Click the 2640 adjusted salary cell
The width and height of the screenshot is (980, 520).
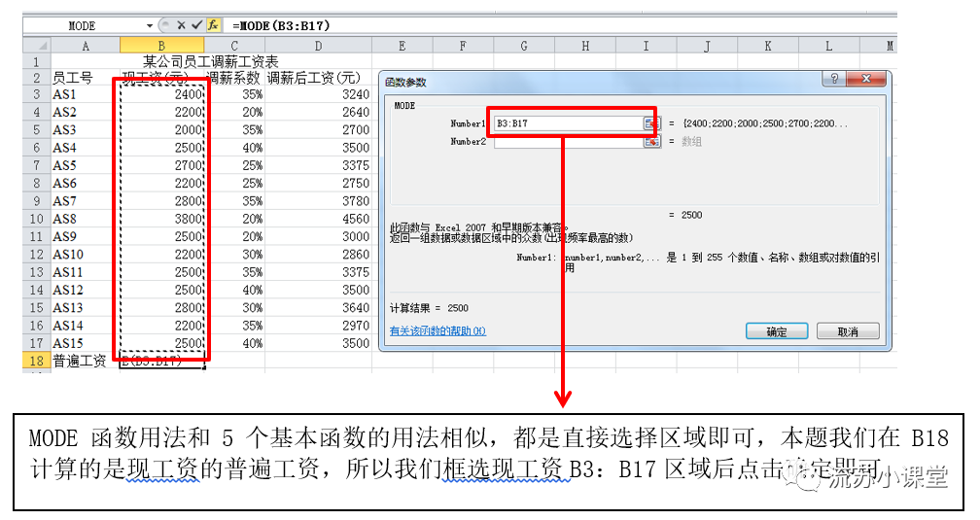click(318, 113)
